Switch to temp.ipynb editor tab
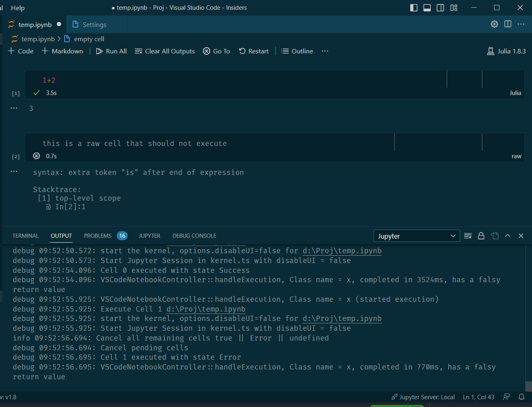 click(35, 24)
